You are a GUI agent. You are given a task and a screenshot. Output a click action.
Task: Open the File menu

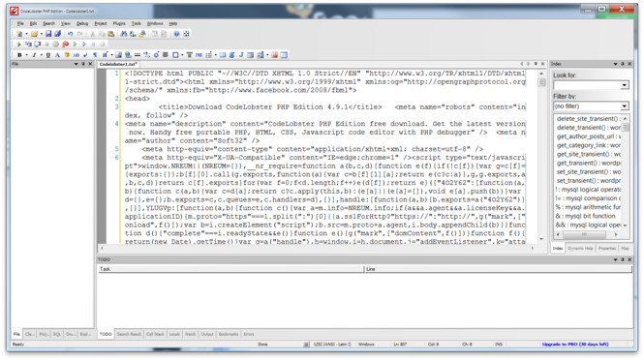click(20, 23)
